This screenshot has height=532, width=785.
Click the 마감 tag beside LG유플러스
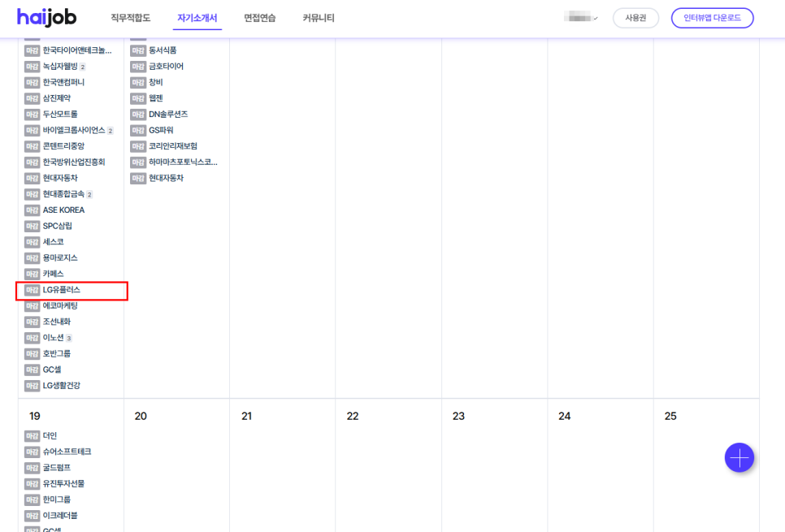click(x=32, y=290)
